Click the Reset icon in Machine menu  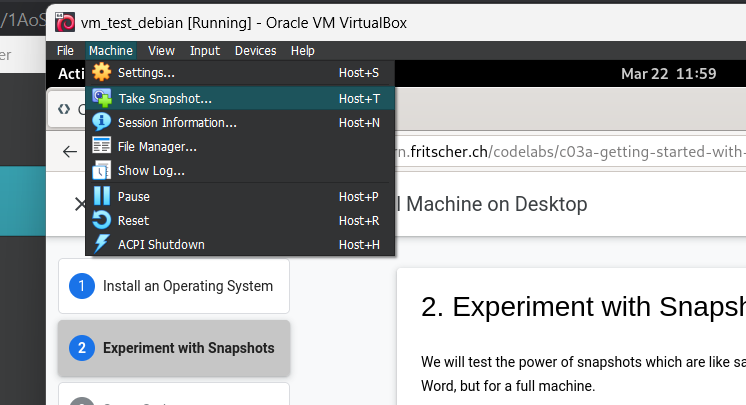pos(101,220)
